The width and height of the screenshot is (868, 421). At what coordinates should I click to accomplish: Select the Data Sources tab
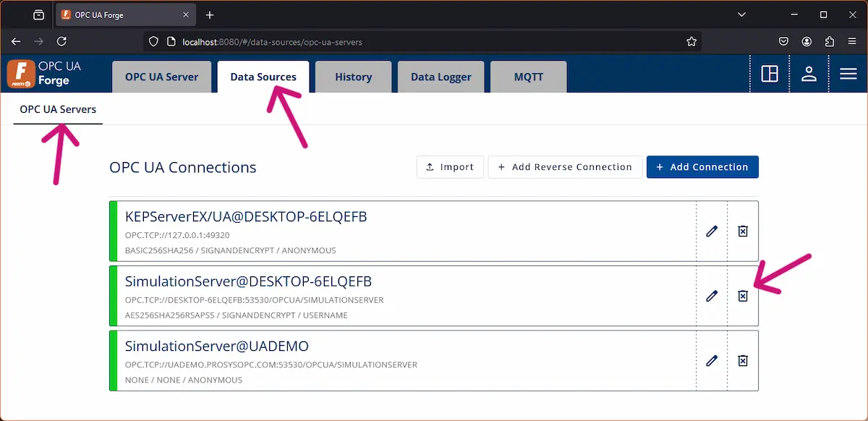click(x=263, y=77)
